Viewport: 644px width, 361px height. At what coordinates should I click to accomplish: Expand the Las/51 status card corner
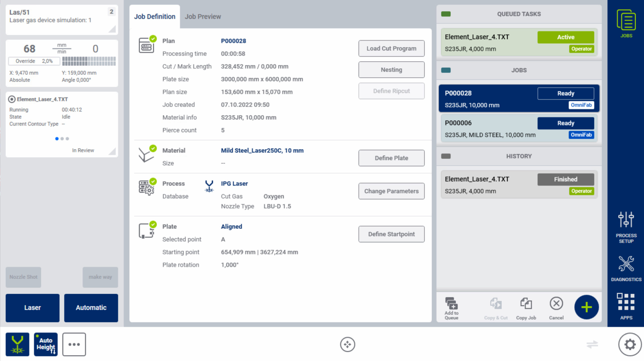112,29
